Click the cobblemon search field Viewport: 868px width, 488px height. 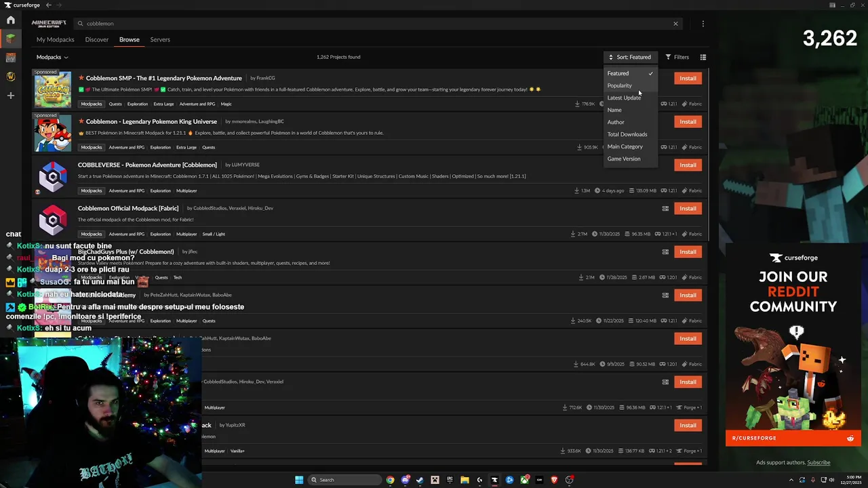point(376,24)
